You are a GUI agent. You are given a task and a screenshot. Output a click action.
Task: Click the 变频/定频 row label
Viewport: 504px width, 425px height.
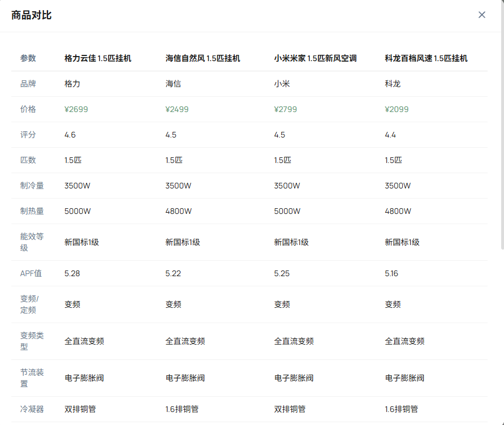29,304
